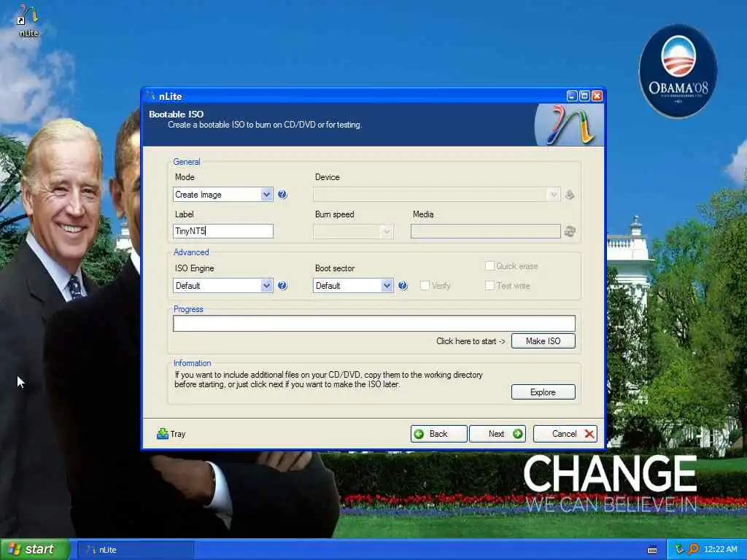The width and height of the screenshot is (747, 560).
Task: Click the nLite logo in header
Action: click(x=569, y=125)
